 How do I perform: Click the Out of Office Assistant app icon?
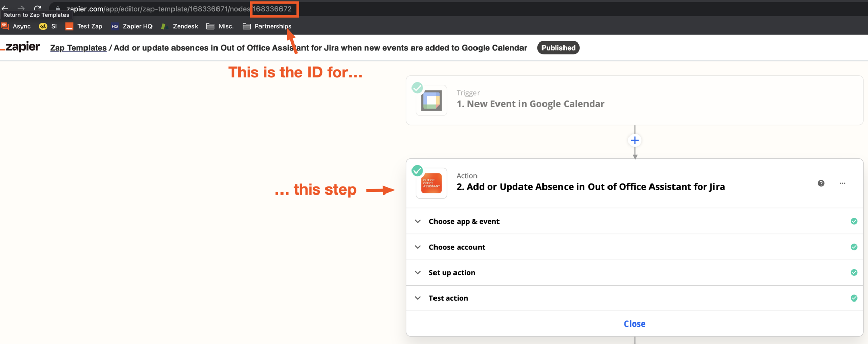pos(431,183)
